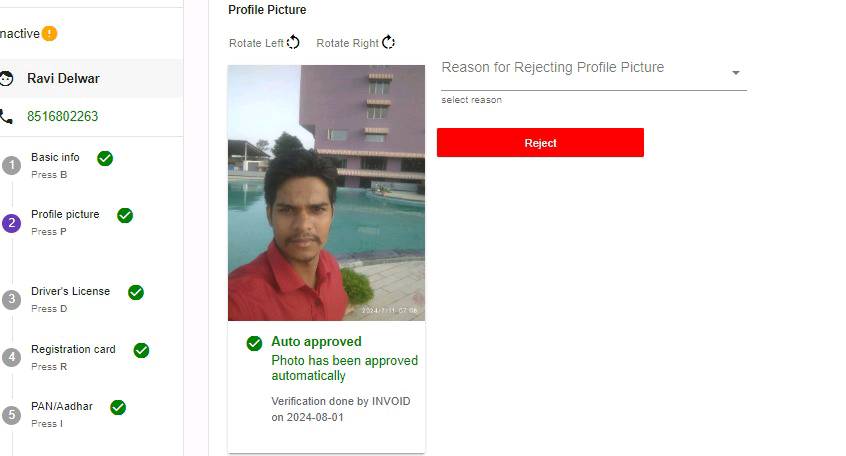Click the phone number 8516802263 link
Viewport: 846px width, 456px height.
coord(63,116)
